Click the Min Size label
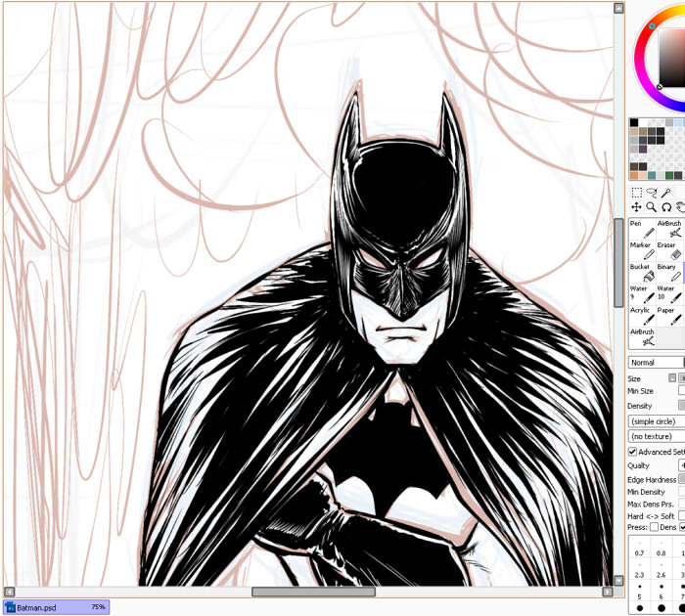 click(640, 391)
